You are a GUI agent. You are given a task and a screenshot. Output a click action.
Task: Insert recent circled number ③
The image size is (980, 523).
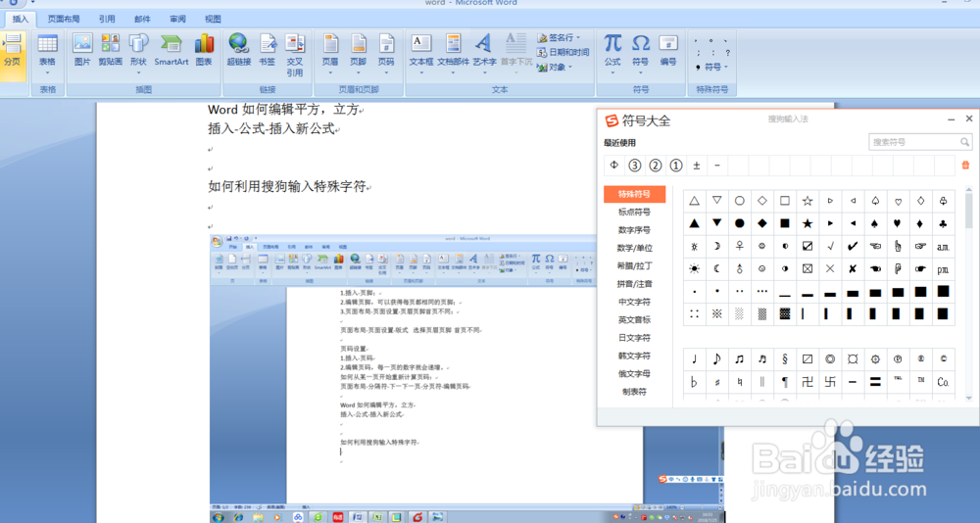(x=634, y=165)
